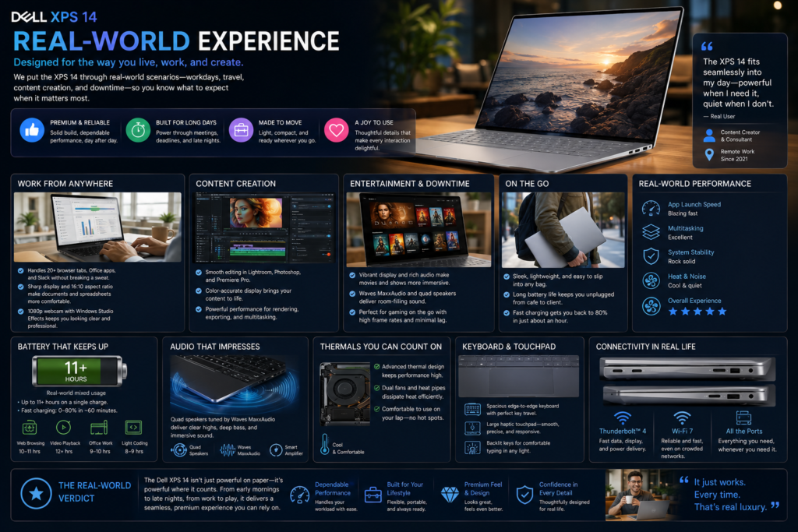The width and height of the screenshot is (798, 532).
Task: Click the Quad Speakers icon
Action: [x=178, y=450]
